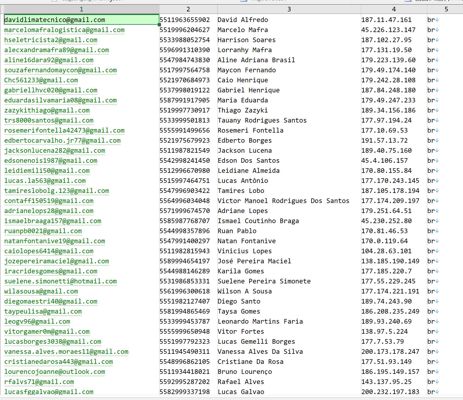Select IP address 143.137.95.25

pyautogui.click(x=386, y=382)
